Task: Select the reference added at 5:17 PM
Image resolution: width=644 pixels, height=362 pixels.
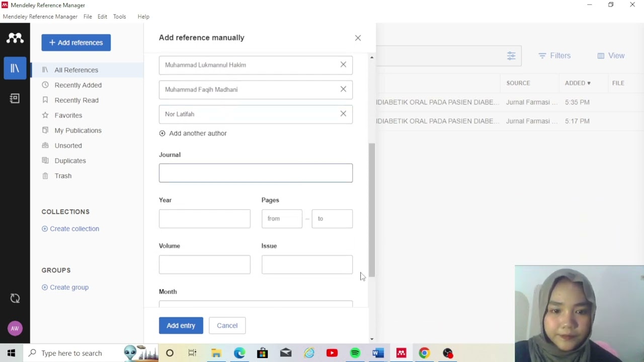Action: click(510, 121)
